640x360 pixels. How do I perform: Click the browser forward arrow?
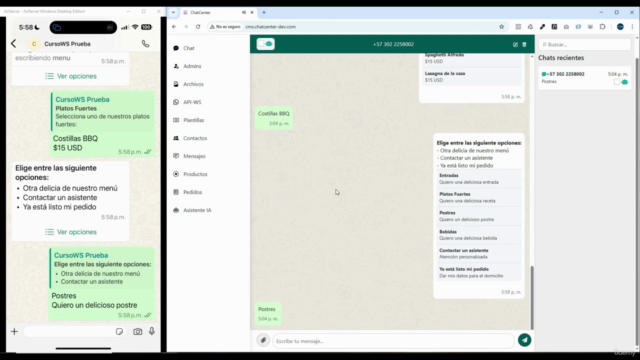(186, 27)
